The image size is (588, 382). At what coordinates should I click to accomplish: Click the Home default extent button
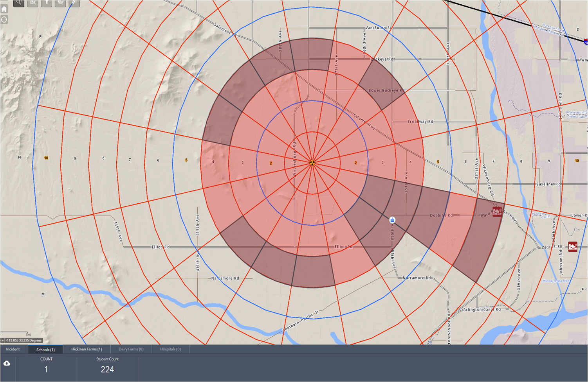tap(4, 9)
